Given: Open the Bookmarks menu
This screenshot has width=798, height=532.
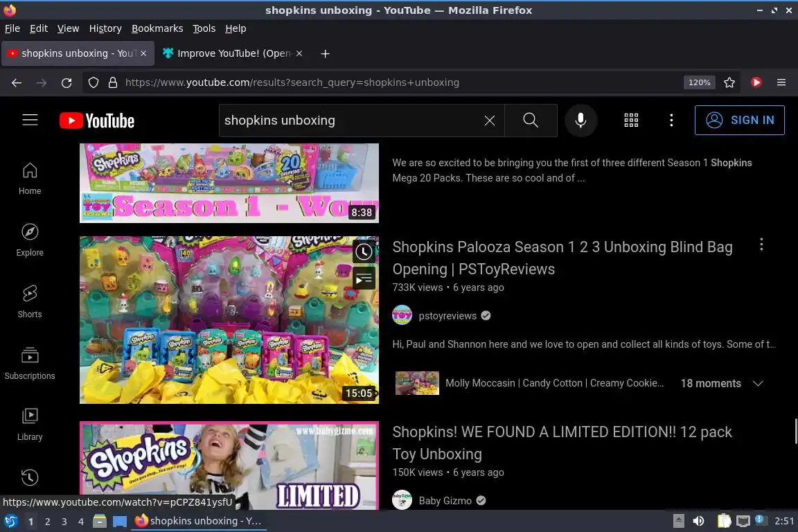Looking at the screenshot, I should tap(157, 28).
